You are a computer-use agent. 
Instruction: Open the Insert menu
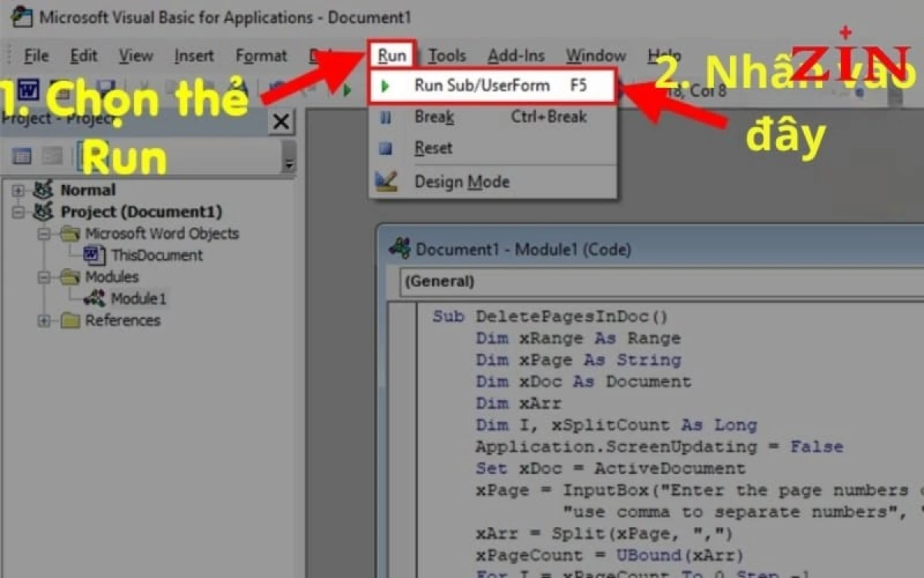[194, 55]
